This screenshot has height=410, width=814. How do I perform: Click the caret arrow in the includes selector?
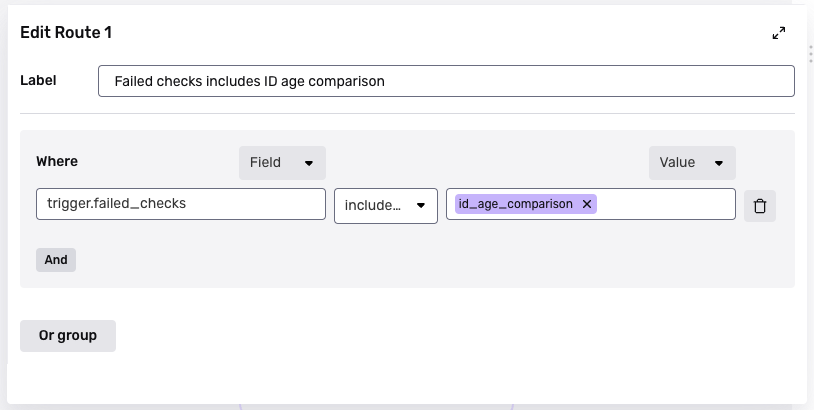[421, 206]
